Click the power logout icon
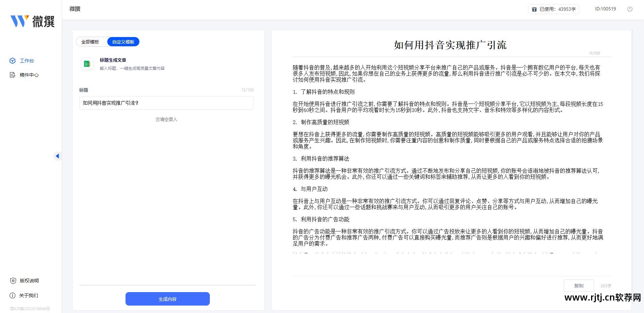The height and width of the screenshot is (313, 644). [629, 9]
